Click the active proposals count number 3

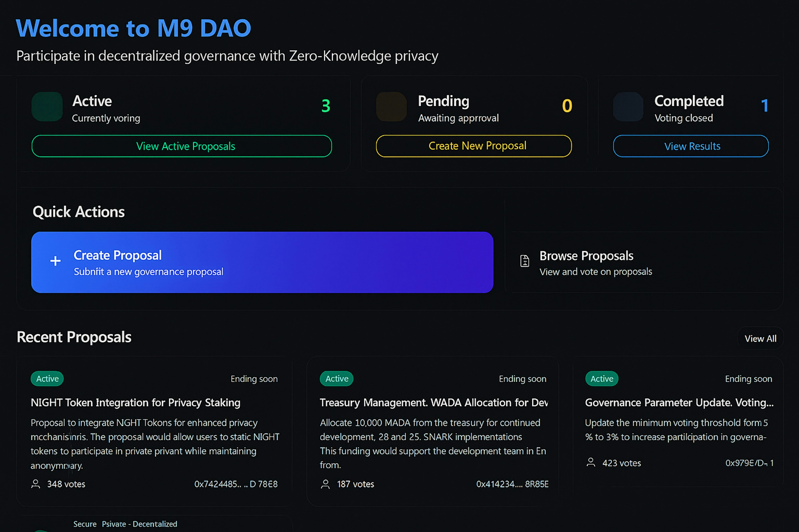tap(326, 106)
